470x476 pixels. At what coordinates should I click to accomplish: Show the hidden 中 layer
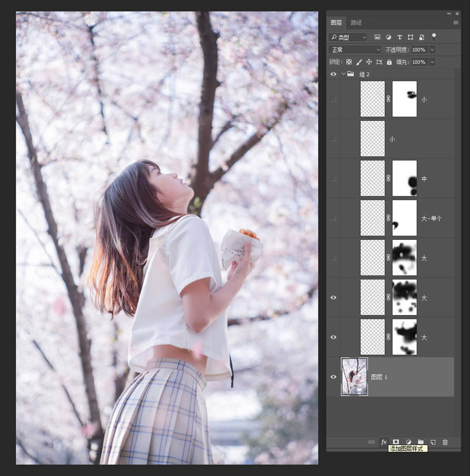333,179
